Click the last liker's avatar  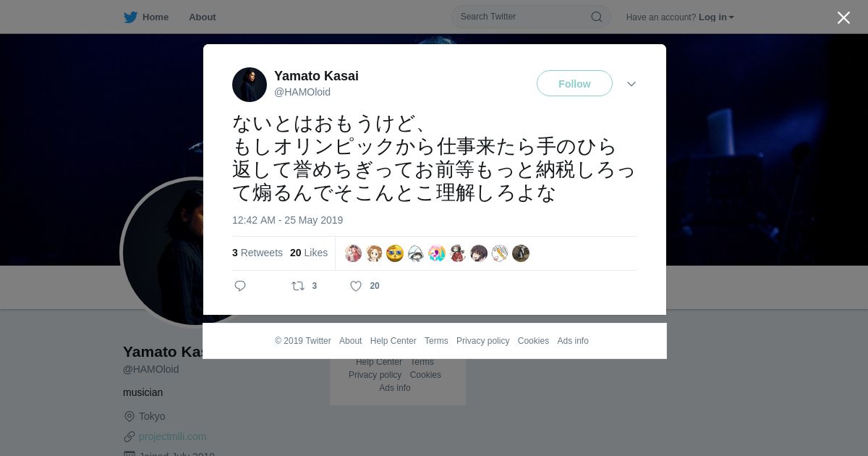click(521, 253)
